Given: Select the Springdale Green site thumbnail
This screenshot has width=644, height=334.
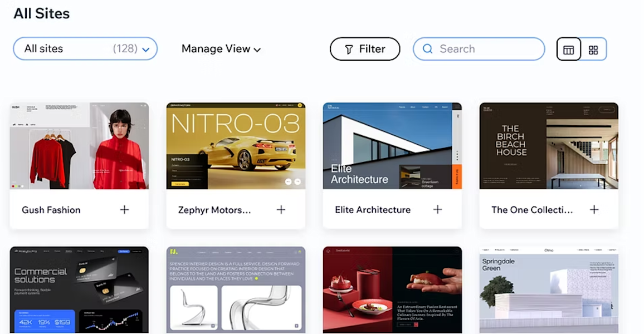Looking at the screenshot, I should coord(549,289).
